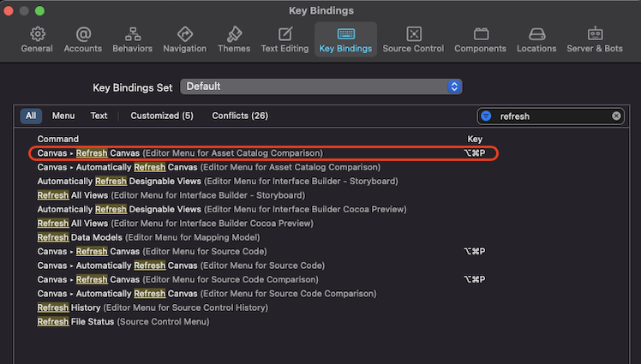The image size is (641, 364).
Task: Open the Server & Bots preferences pane
Action: [x=595, y=39]
